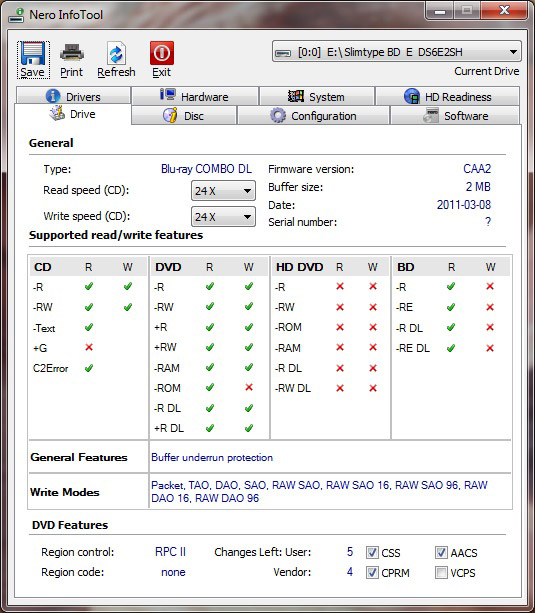
Task: Click the red Exit power icon
Action: (x=162, y=53)
